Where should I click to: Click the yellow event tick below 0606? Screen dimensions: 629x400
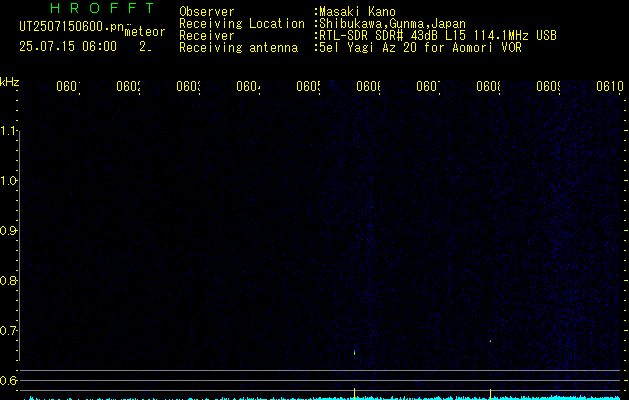point(355,394)
